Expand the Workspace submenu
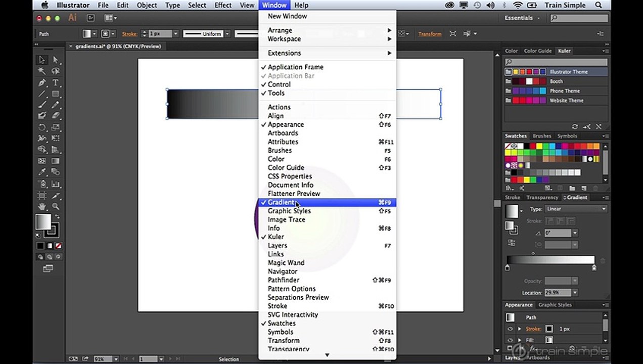This screenshot has height=364, width=643. 327,39
